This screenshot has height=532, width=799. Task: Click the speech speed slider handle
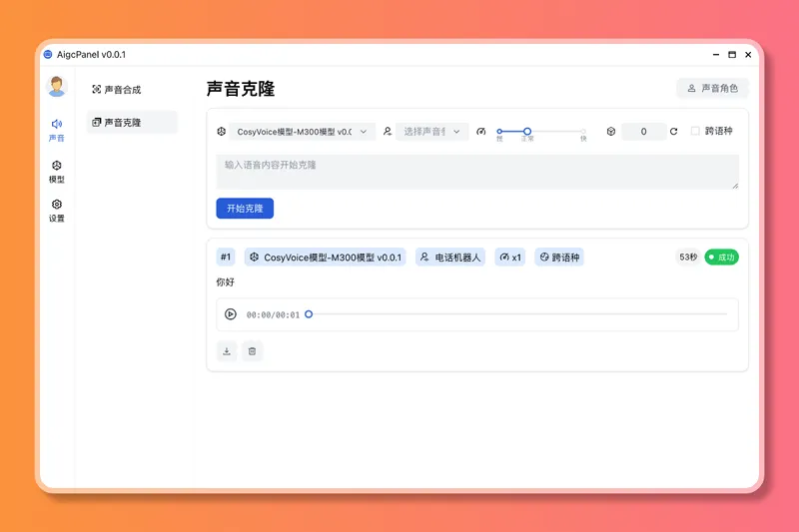tap(527, 131)
